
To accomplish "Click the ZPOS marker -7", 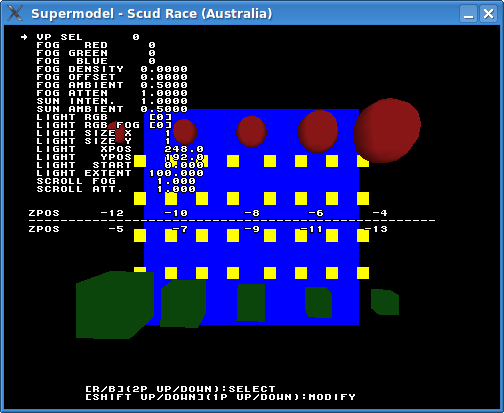I will pyautogui.click(x=180, y=229).
